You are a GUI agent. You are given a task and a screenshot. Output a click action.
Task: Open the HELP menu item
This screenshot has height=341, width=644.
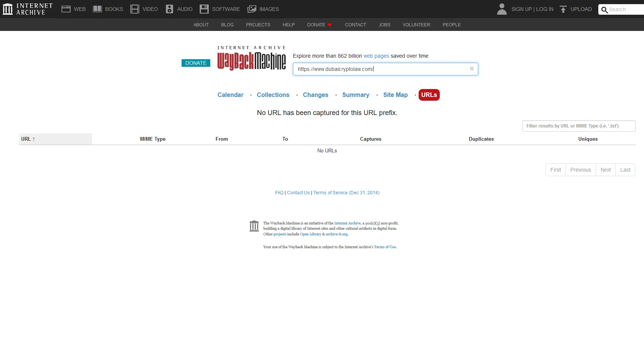point(289,25)
